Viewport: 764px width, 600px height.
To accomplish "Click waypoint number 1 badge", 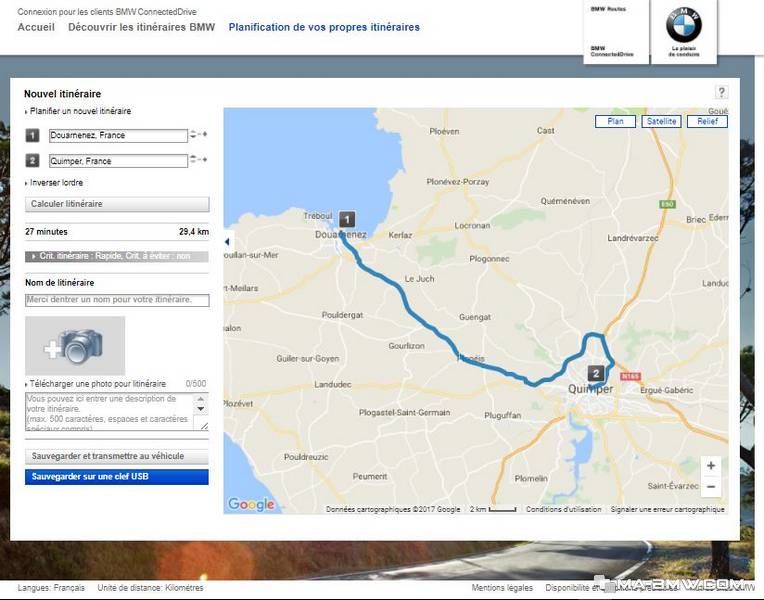I will (x=32, y=135).
